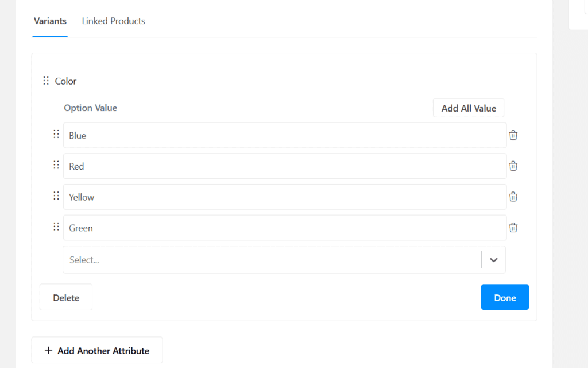Delete the Blue option value
Screen dimensions: 588x368
coord(513,135)
